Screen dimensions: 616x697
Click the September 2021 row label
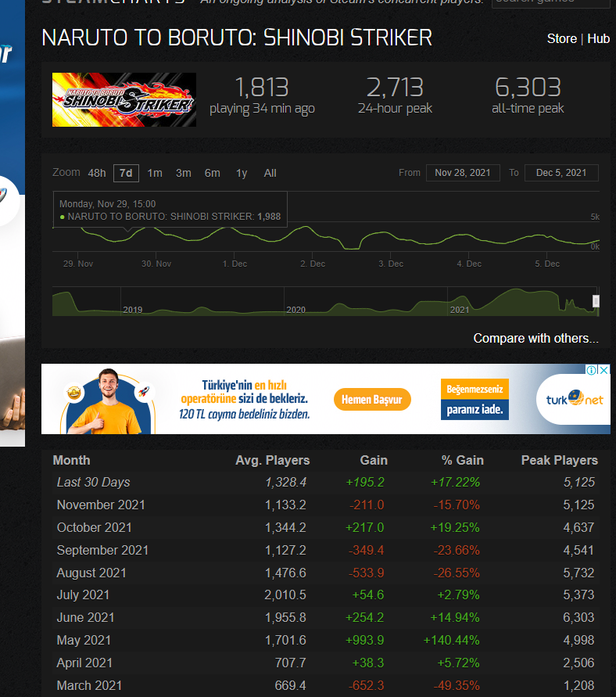click(x=102, y=550)
